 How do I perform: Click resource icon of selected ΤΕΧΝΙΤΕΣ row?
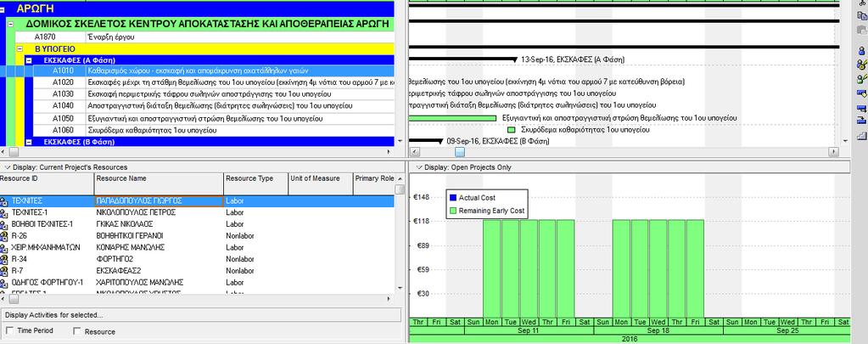(x=3, y=201)
